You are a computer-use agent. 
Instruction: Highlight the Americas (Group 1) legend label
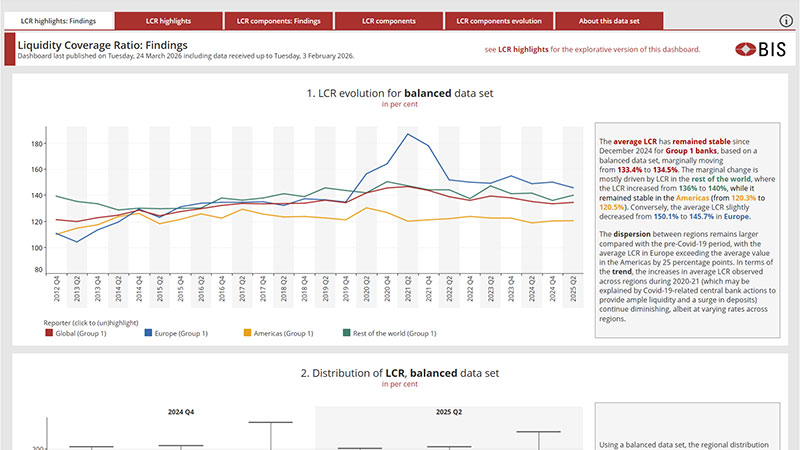click(284, 333)
